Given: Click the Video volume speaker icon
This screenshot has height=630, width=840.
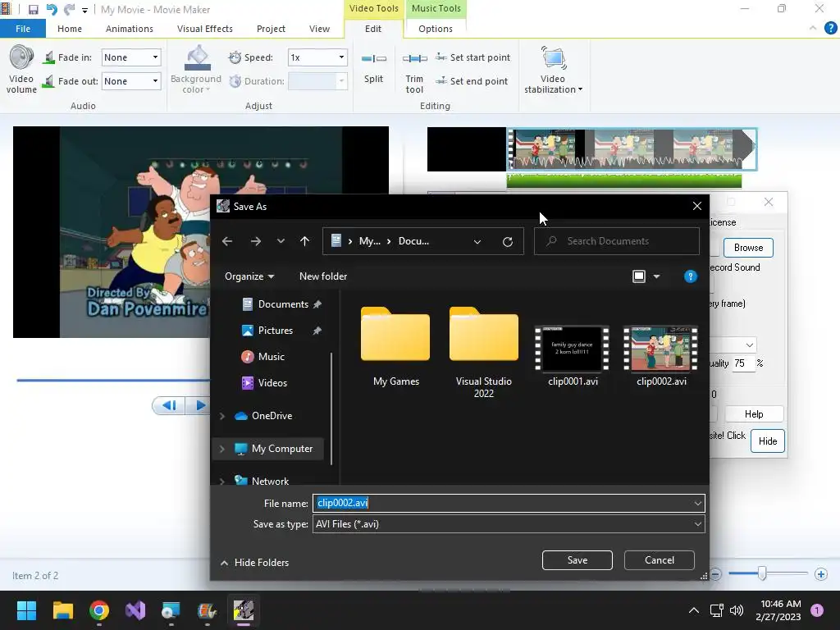Looking at the screenshot, I should point(21,57).
